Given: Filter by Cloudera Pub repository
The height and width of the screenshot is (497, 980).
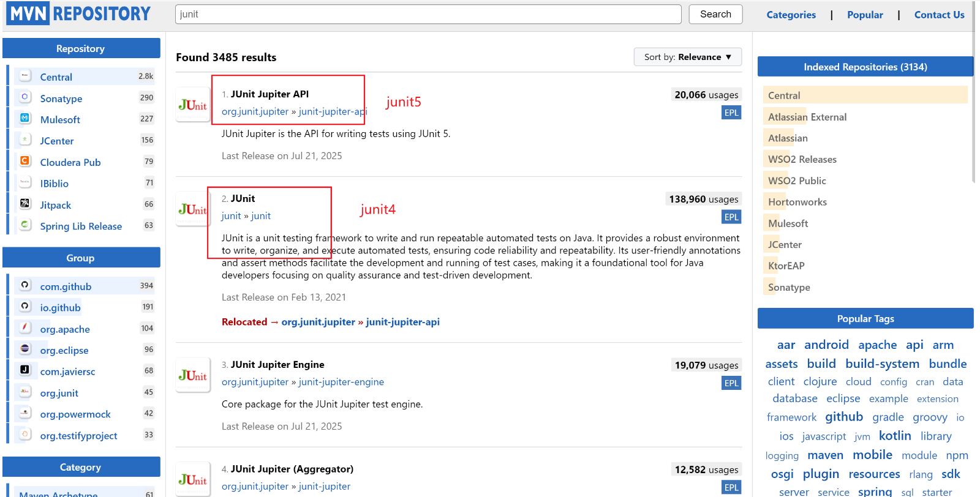Looking at the screenshot, I should pyautogui.click(x=70, y=162).
